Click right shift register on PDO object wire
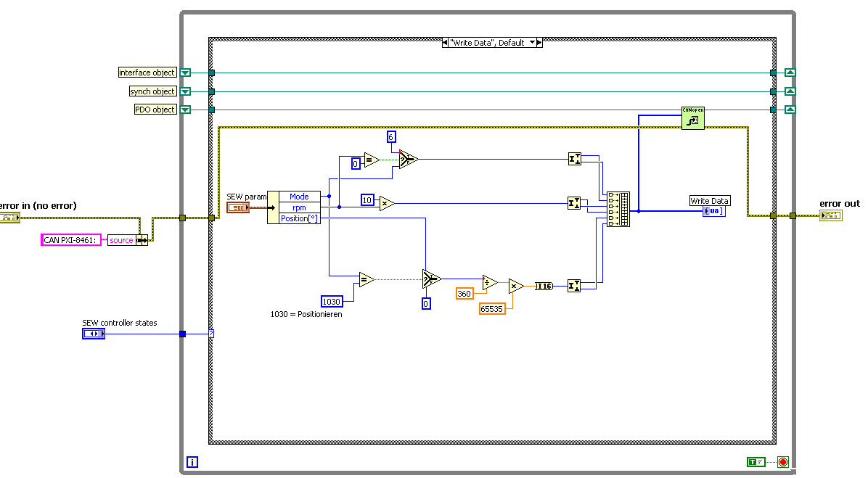Image resolution: width=868 pixels, height=478 pixels. (790, 110)
